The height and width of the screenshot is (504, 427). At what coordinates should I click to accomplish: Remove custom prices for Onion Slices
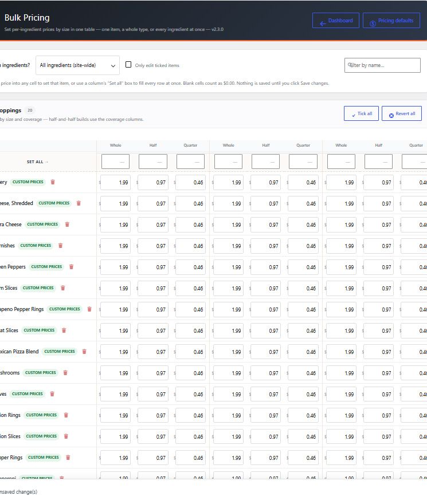pos(66,436)
